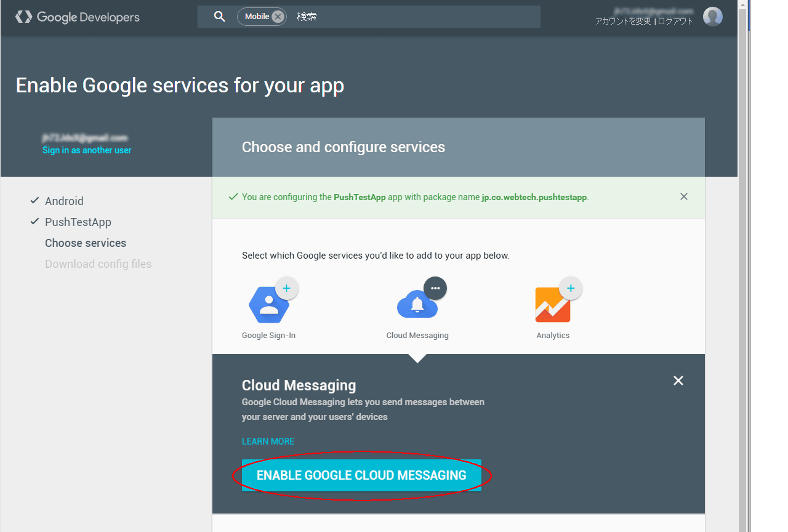Click the PushTestApp name in notice
The height and width of the screenshot is (532, 788).
coord(360,197)
